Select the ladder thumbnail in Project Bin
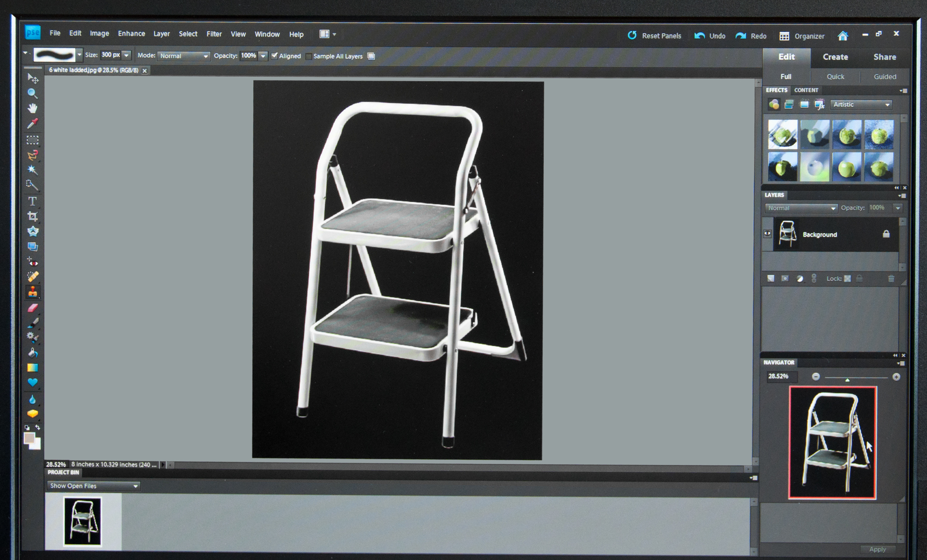The height and width of the screenshot is (560, 927). click(83, 521)
